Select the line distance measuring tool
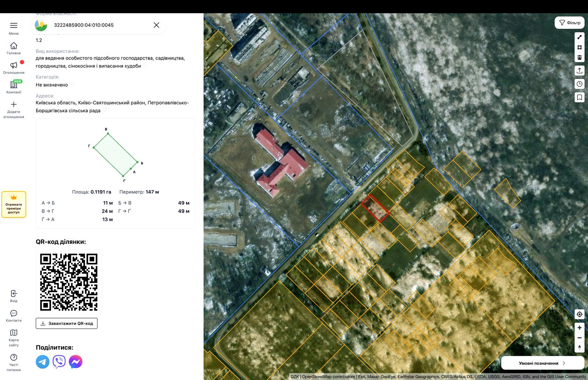The width and height of the screenshot is (588, 380). tap(580, 37)
